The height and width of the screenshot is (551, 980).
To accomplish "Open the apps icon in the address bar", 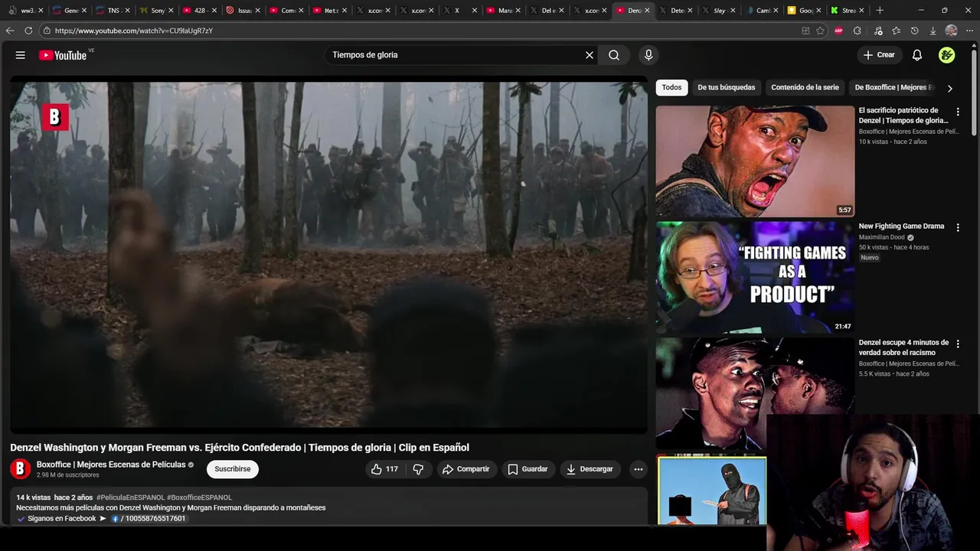I will [805, 31].
